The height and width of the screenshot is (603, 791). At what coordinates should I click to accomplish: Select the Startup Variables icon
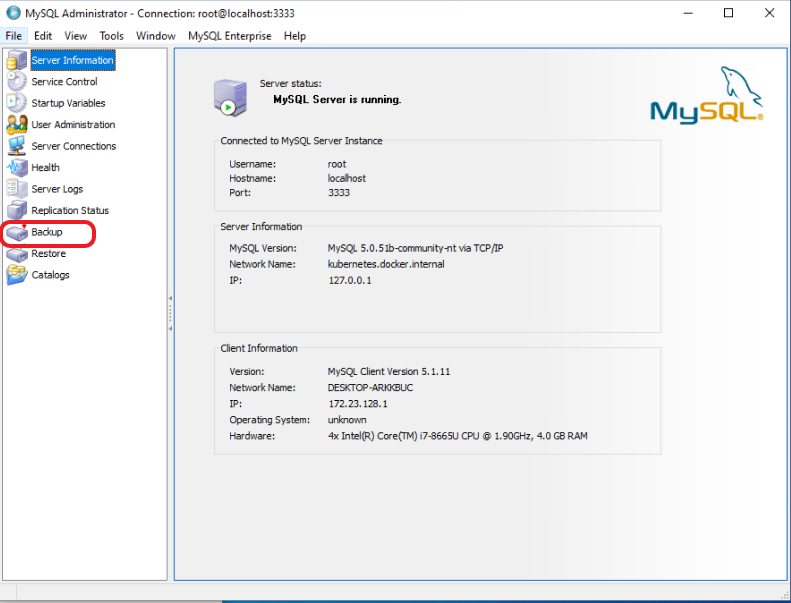17,103
